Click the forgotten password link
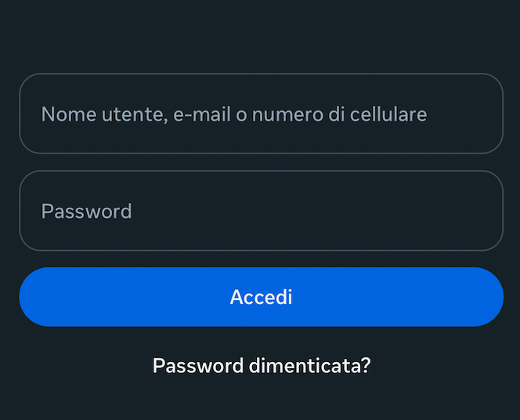 262,366
